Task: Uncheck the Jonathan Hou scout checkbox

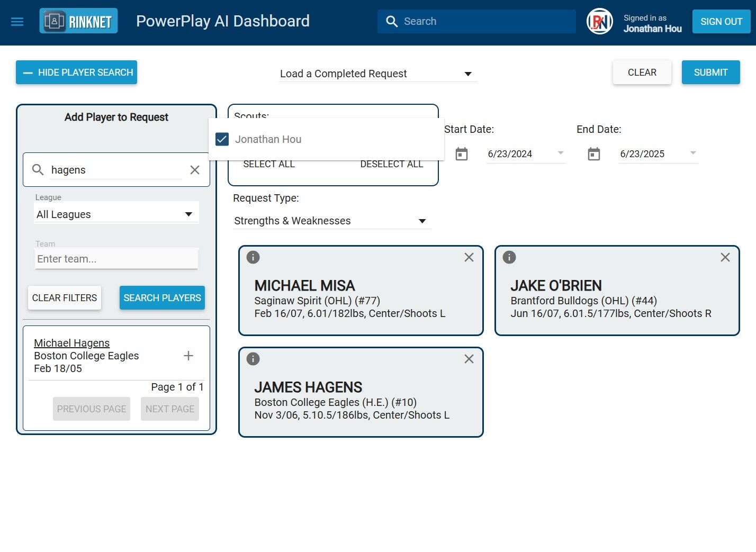Action: tap(222, 139)
